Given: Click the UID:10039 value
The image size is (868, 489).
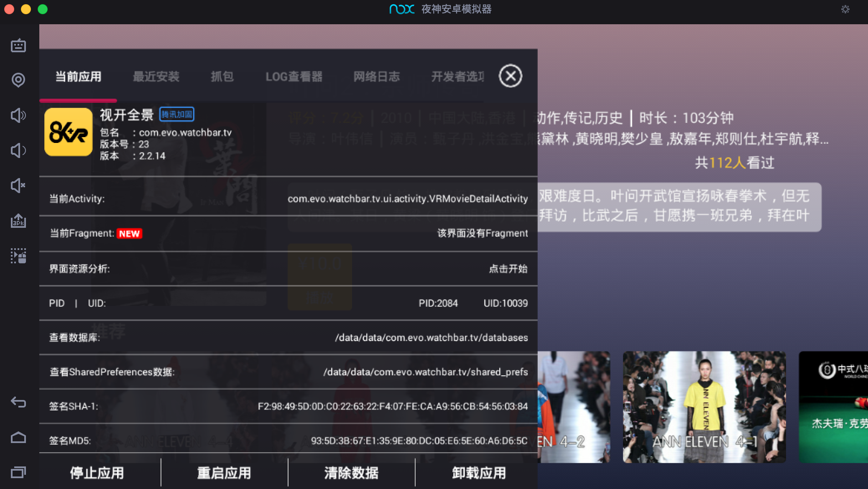Looking at the screenshot, I should pos(505,303).
